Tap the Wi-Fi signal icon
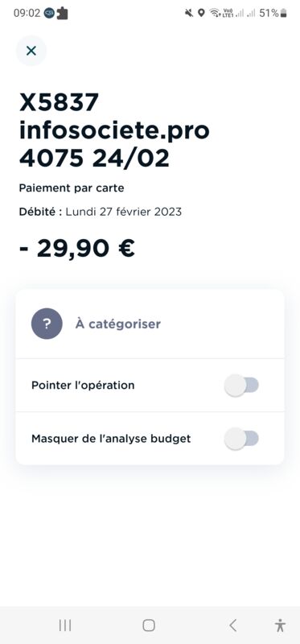Viewport: 300px width, 644px height. (215, 13)
